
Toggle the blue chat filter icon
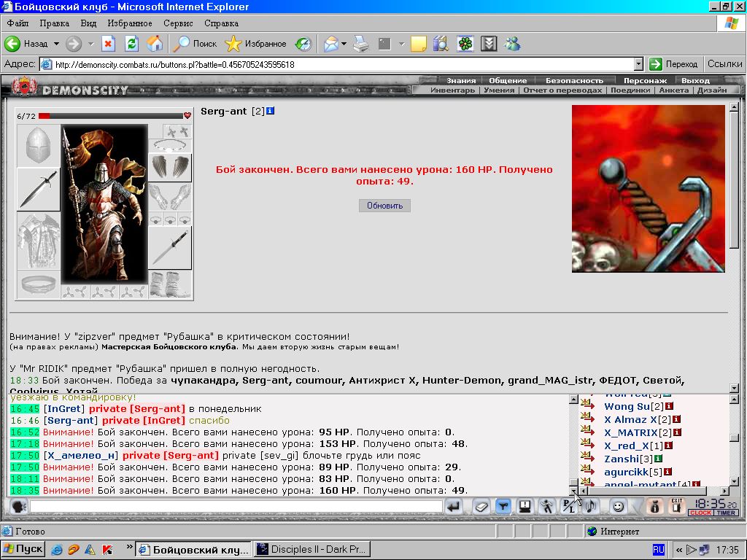tap(503, 507)
